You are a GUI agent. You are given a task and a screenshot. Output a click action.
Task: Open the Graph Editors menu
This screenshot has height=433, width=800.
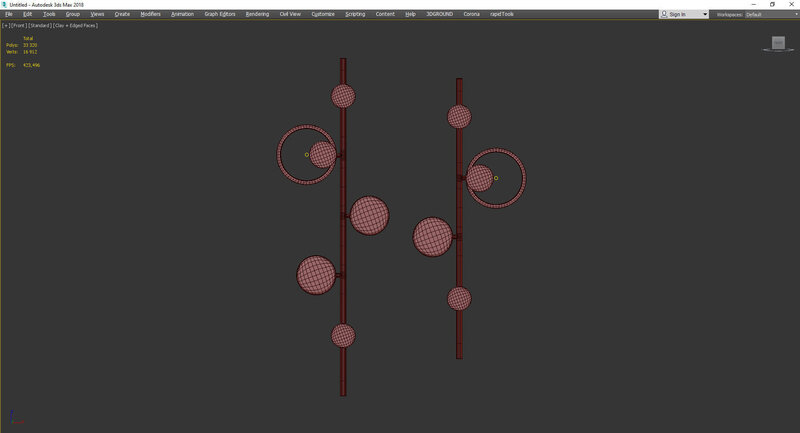click(x=220, y=14)
